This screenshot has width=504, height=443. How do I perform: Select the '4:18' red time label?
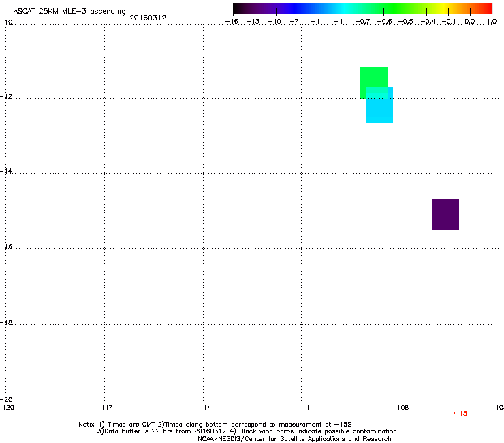coord(460,414)
